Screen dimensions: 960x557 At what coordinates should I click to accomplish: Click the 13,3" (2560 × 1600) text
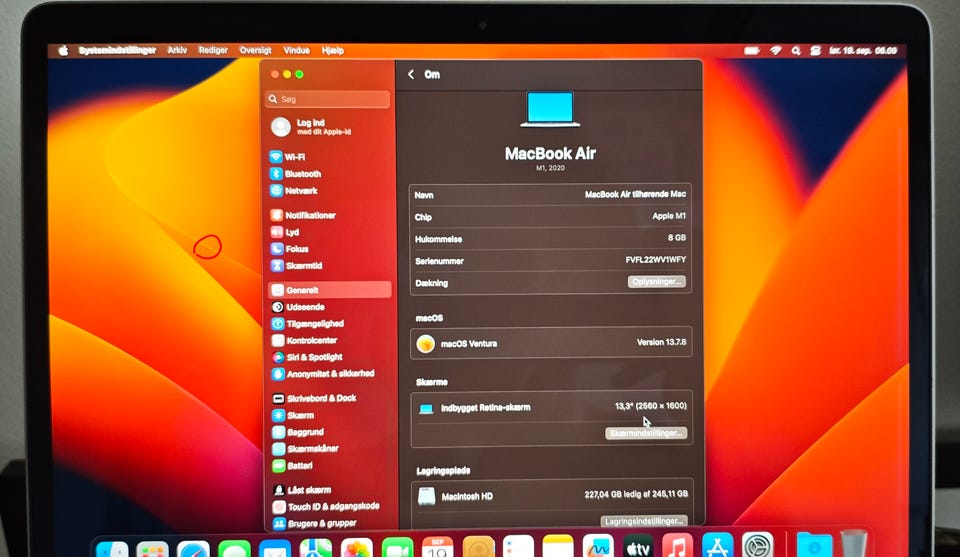[x=651, y=406]
